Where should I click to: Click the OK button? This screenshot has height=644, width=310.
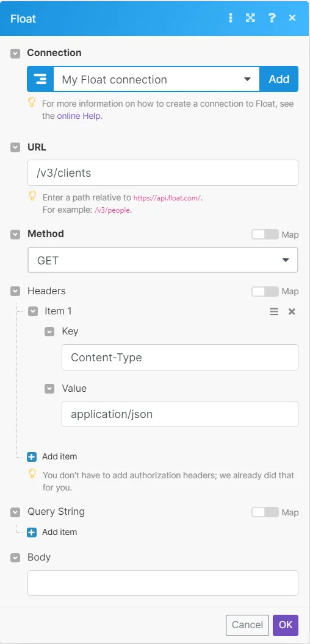(286, 625)
